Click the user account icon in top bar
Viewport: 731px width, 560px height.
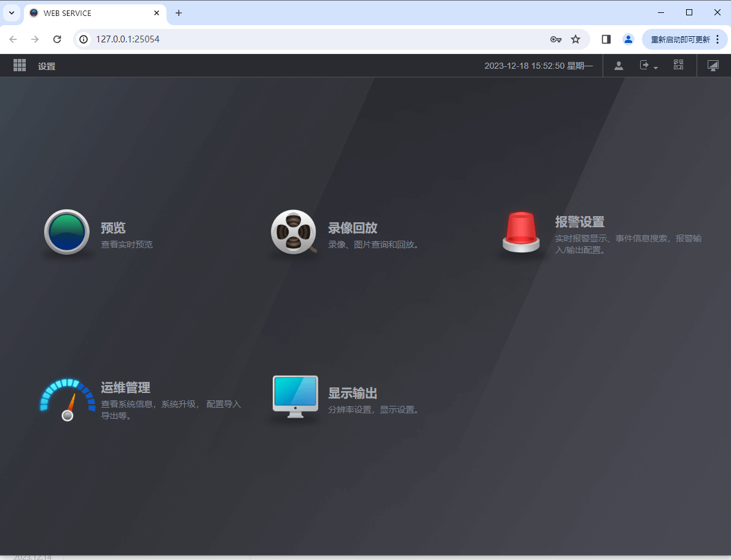[619, 65]
